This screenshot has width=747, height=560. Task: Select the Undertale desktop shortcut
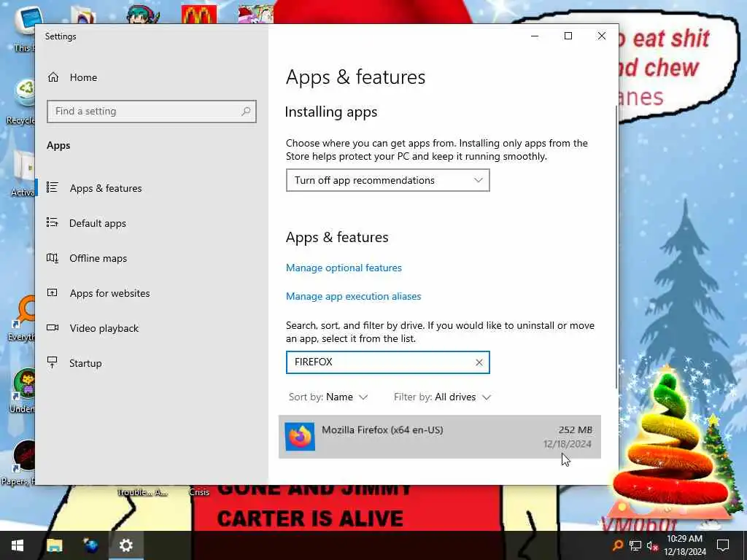coord(24,391)
